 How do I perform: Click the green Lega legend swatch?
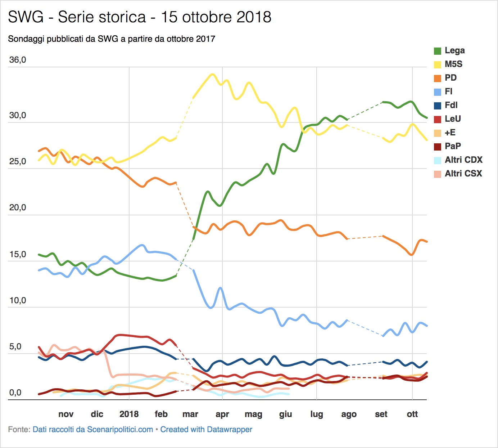tap(438, 51)
